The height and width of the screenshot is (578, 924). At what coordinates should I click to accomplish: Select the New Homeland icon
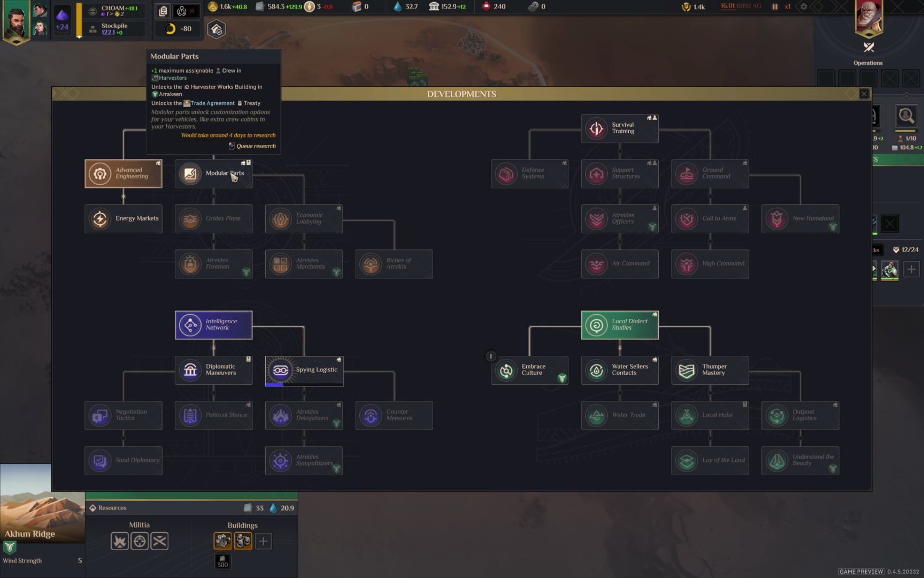coord(777,218)
